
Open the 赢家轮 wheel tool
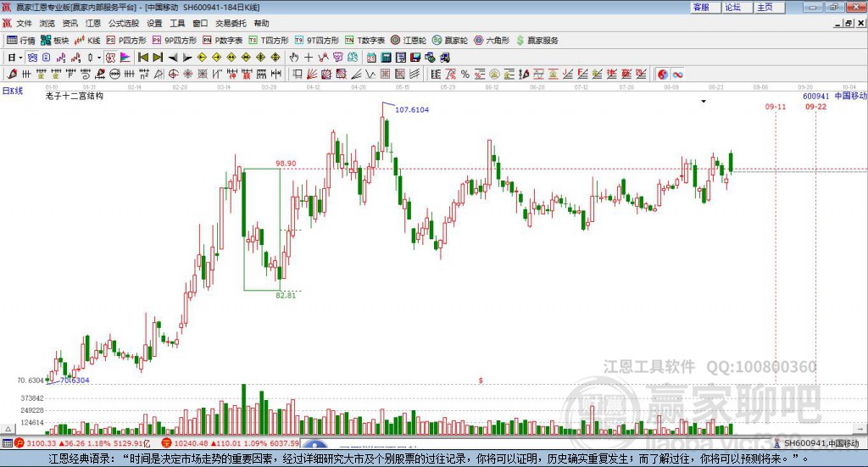(450, 41)
